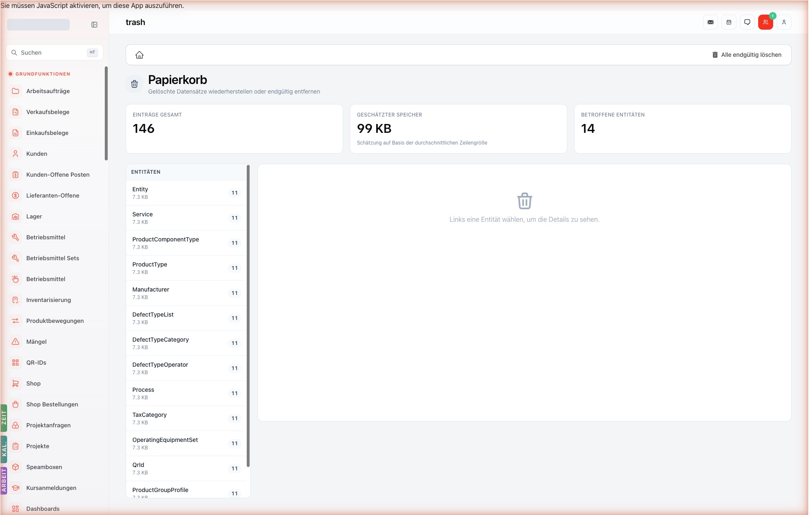Select DefectTypeList entity row

[x=186, y=318]
